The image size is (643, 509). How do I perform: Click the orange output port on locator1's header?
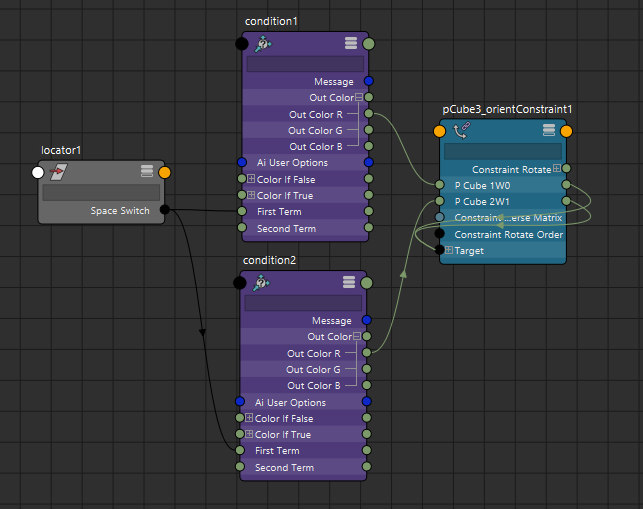click(165, 172)
